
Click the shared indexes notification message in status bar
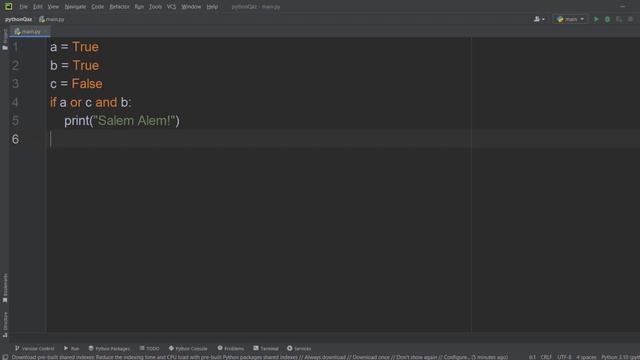pos(260,357)
